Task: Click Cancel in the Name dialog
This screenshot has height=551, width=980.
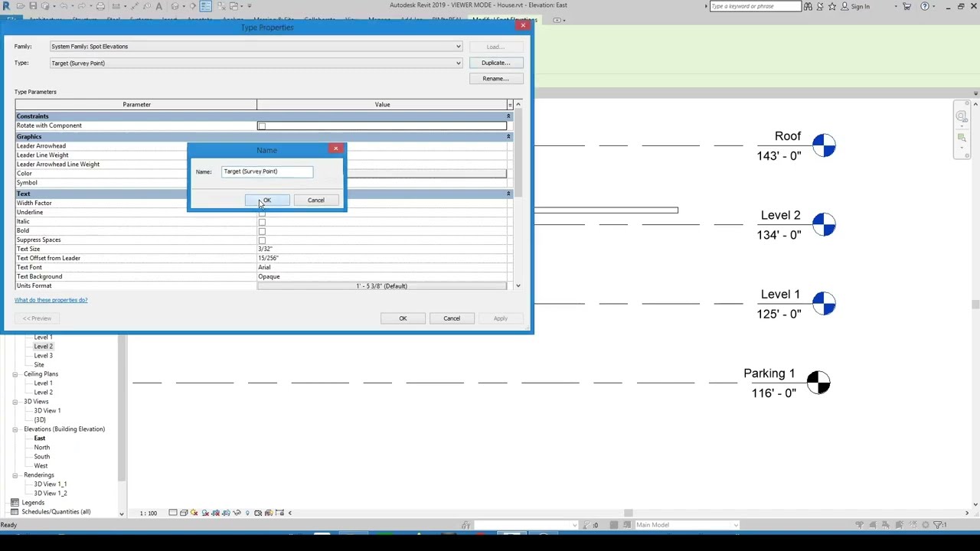Action: click(316, 201)
